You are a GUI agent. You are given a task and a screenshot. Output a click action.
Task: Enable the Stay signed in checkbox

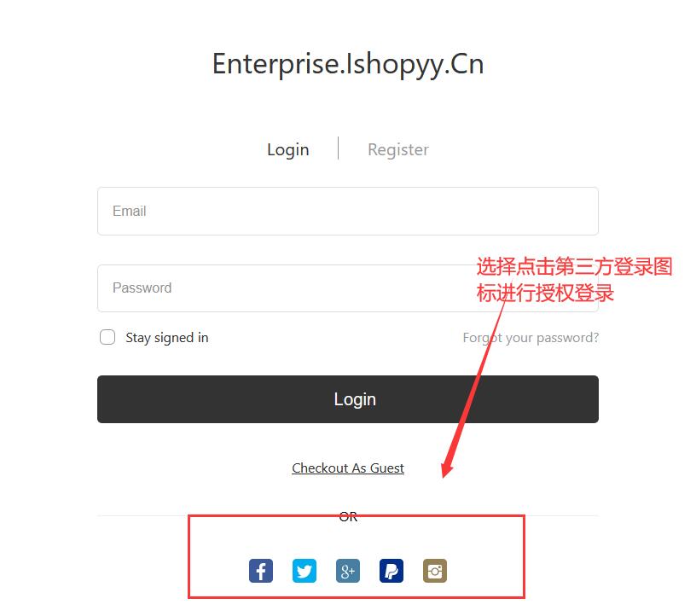point(107,337)
